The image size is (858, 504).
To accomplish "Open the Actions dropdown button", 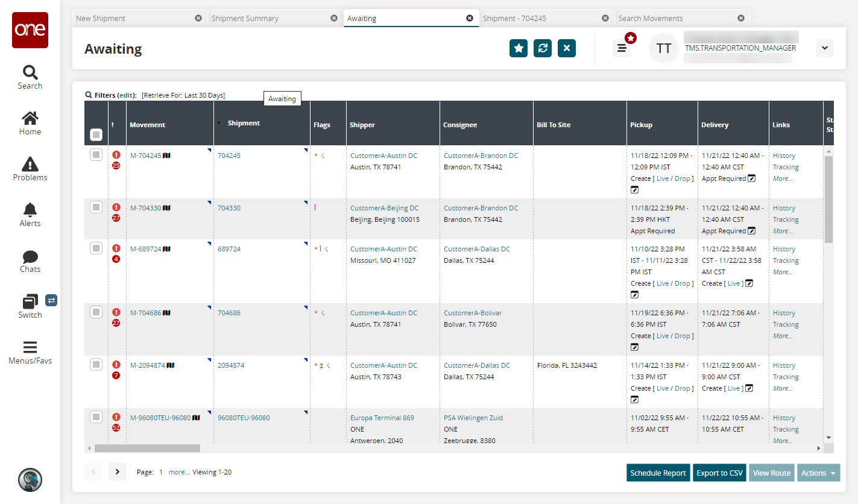I will tap(818, 473).
